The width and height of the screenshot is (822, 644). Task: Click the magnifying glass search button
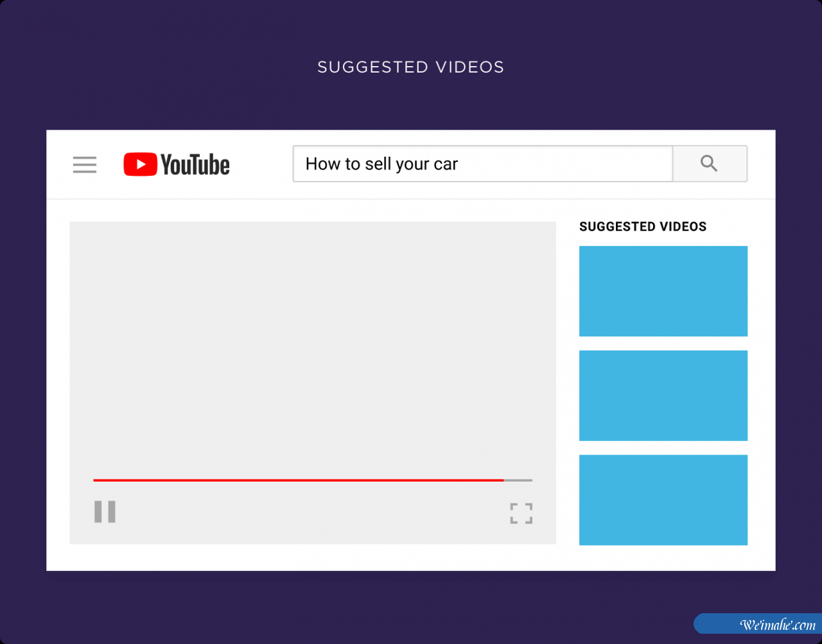pos(709,164)
